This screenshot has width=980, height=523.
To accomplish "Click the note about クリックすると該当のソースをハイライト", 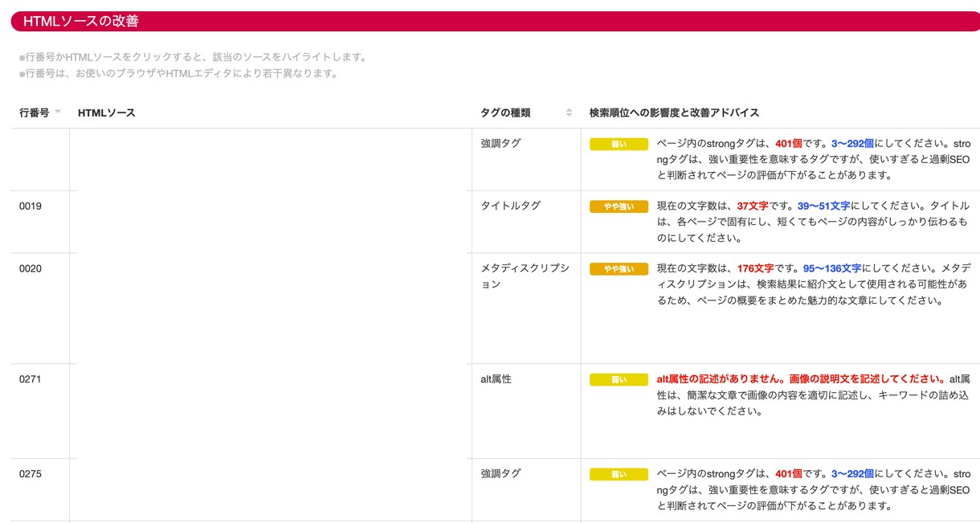I will [193, 57].
